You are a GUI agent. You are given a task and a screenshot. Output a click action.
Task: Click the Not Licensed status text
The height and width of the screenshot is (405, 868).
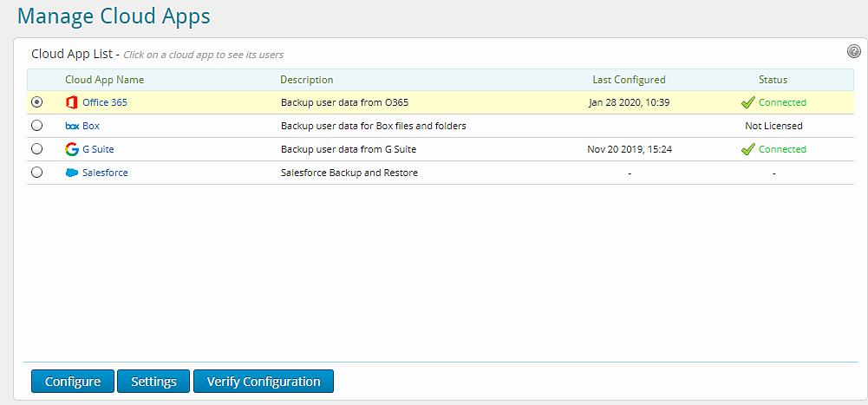773,126
